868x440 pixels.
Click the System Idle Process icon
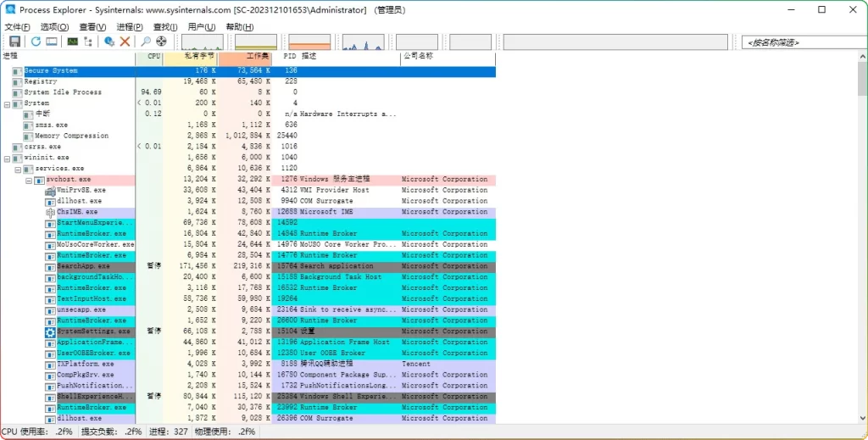click(17, 92)
